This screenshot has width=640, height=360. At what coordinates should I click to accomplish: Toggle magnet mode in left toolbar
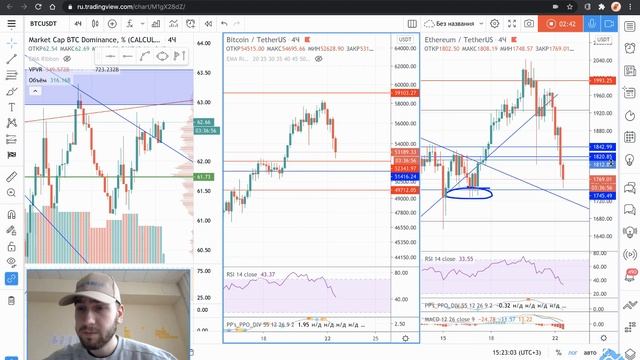tap(11, 214)
